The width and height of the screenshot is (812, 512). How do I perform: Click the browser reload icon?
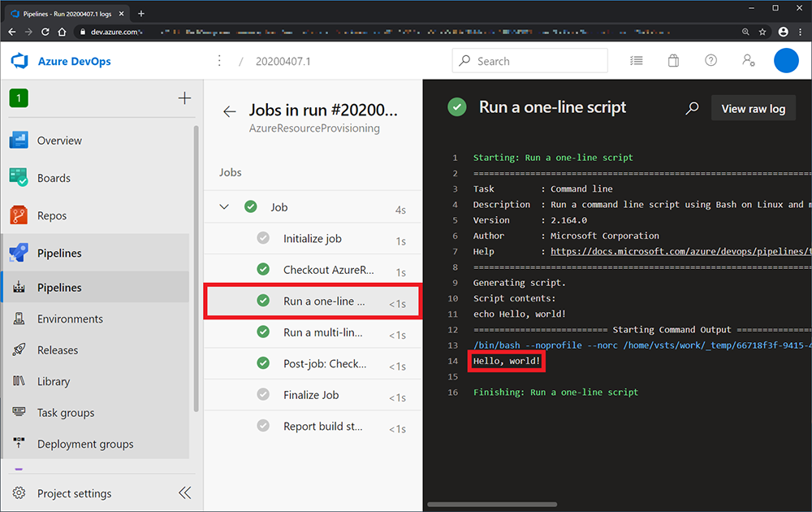coord(45,32)
